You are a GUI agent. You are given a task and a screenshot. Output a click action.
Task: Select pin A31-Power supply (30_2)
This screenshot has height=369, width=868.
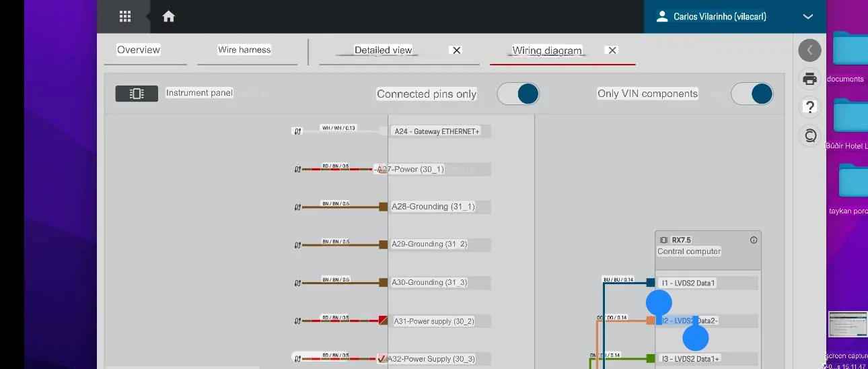(439, 321)
